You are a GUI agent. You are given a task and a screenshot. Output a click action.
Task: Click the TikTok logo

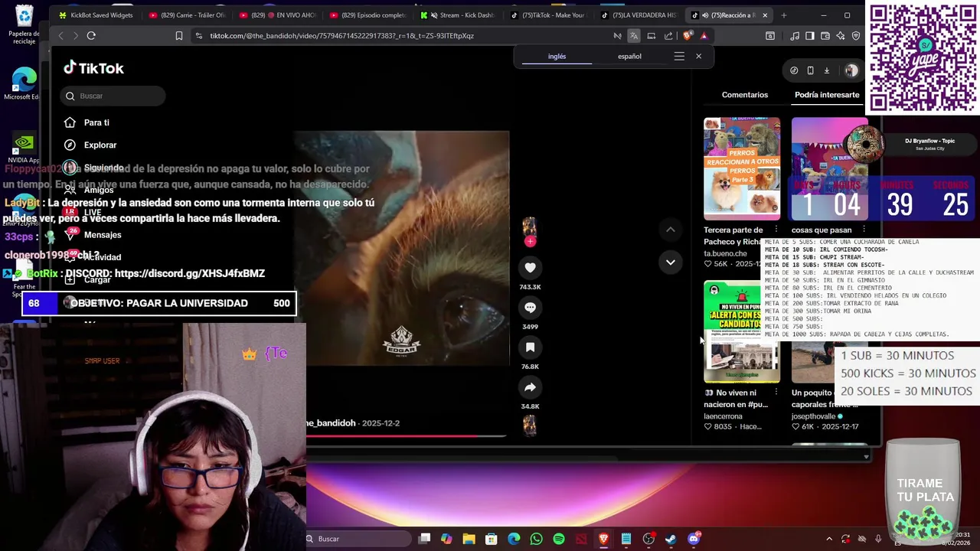tap(93, 68)
